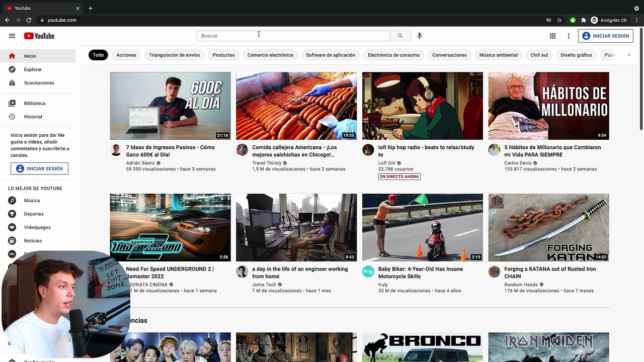Click the Travel Thirsty channel name
644x362 pixels.
click(x=267, y=163)
